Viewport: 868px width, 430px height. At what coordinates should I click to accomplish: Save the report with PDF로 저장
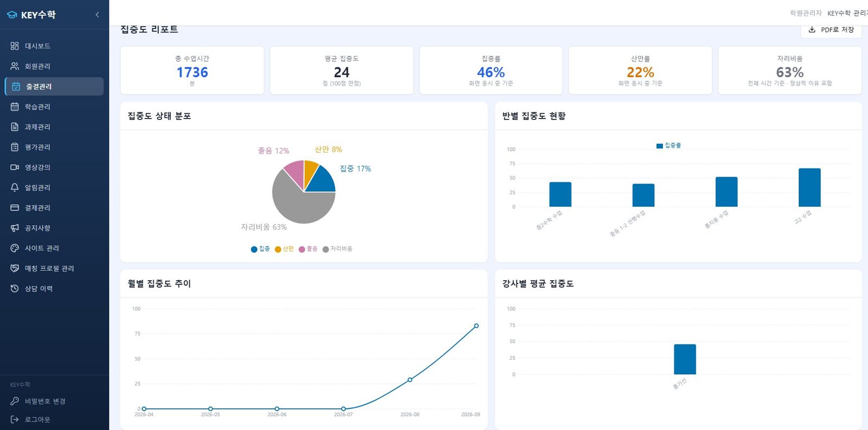(x=831, y=30)
